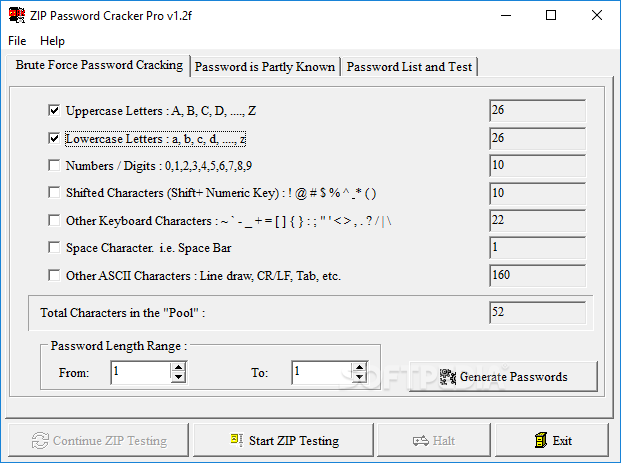Uncheck the Uppercase Letters checkbox
621x463 pixels.
(54, 110)
